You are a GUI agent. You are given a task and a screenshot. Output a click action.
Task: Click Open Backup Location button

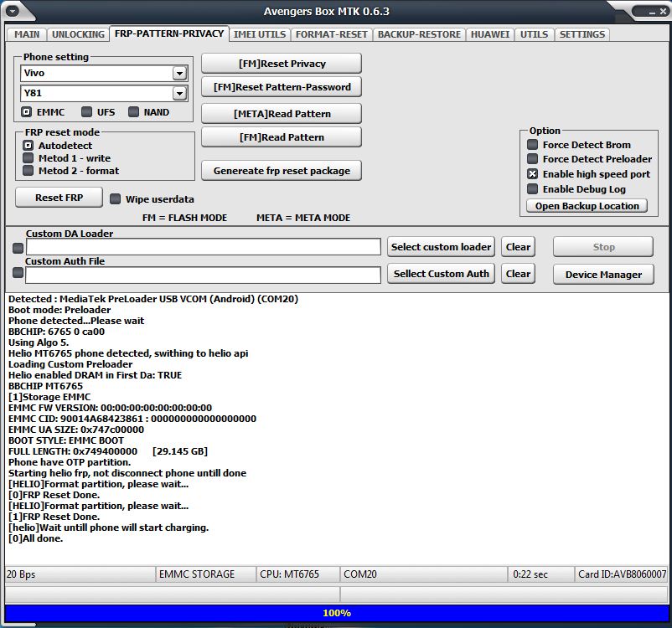point(587,206)
